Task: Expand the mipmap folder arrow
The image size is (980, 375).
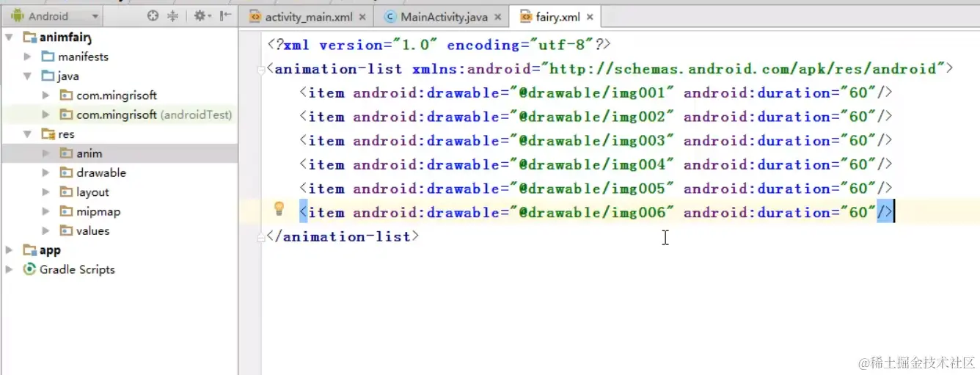Action: click(45, 211)
